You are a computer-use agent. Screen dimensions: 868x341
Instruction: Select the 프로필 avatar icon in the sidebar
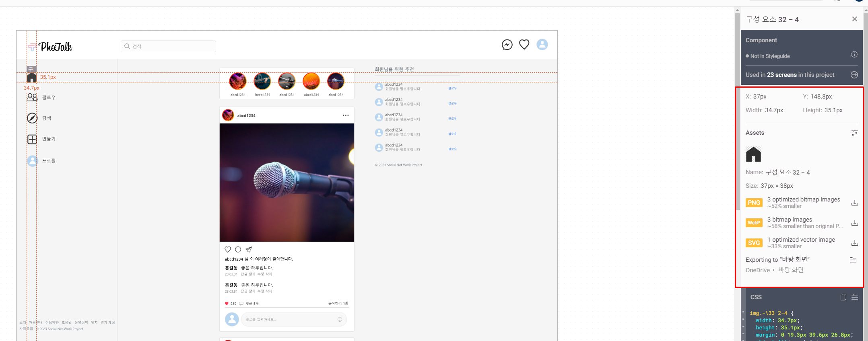pos(32,161)
